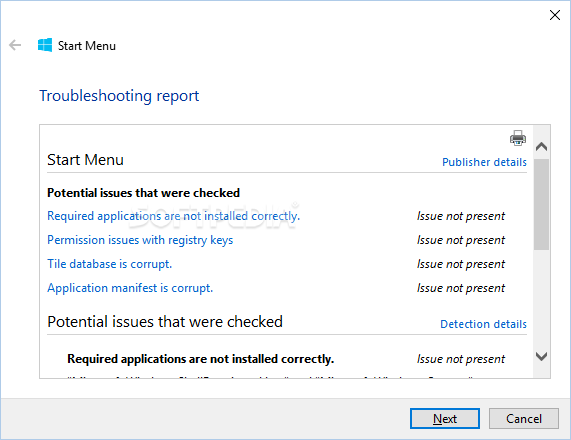Viewport: 571px width, 440px height.
Task: Open 'Application manifest is corrupt.' link
Action: click(130, 288)
